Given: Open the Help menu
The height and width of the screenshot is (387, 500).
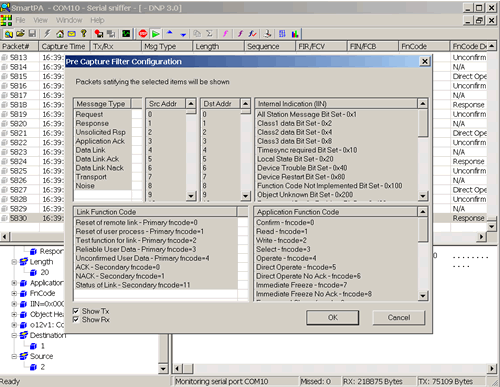Looking at the screenshot, I should (97, 20).
